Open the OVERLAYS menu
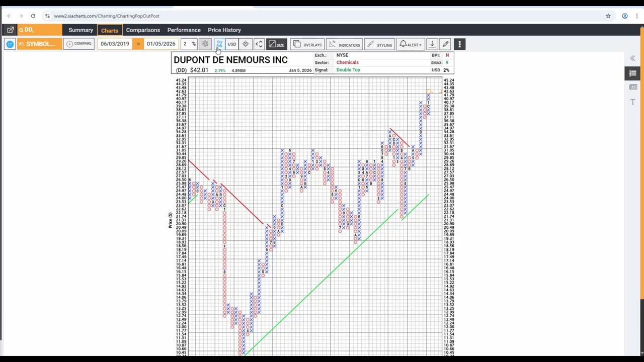 [307, 44]
